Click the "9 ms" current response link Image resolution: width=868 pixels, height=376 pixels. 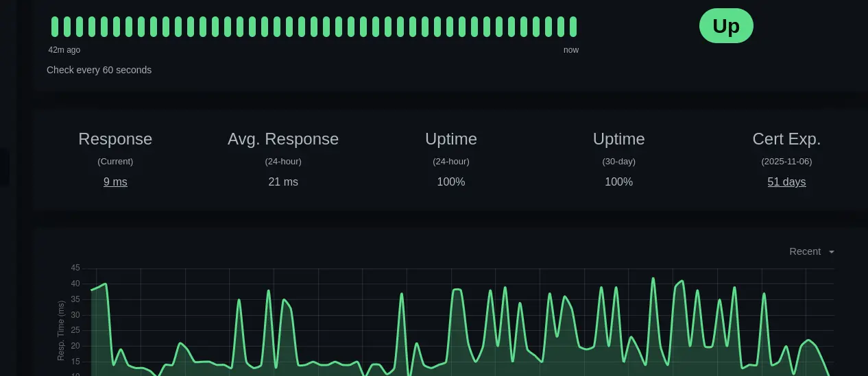tap(115, 181)
